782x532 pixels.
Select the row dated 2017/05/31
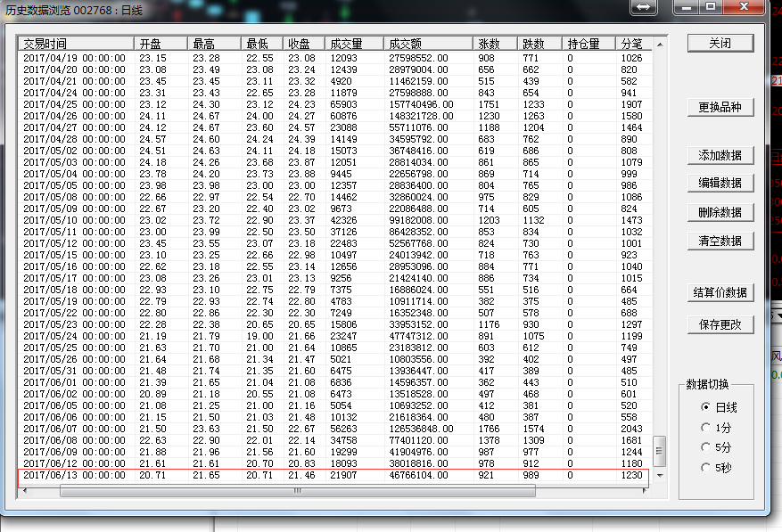coord(333,371)
